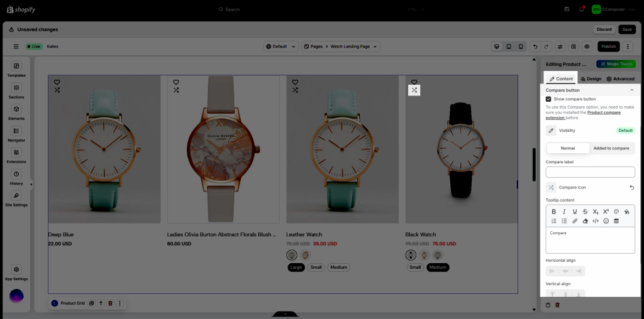Switch to the Advanced tab

click(x=620, y=79)
